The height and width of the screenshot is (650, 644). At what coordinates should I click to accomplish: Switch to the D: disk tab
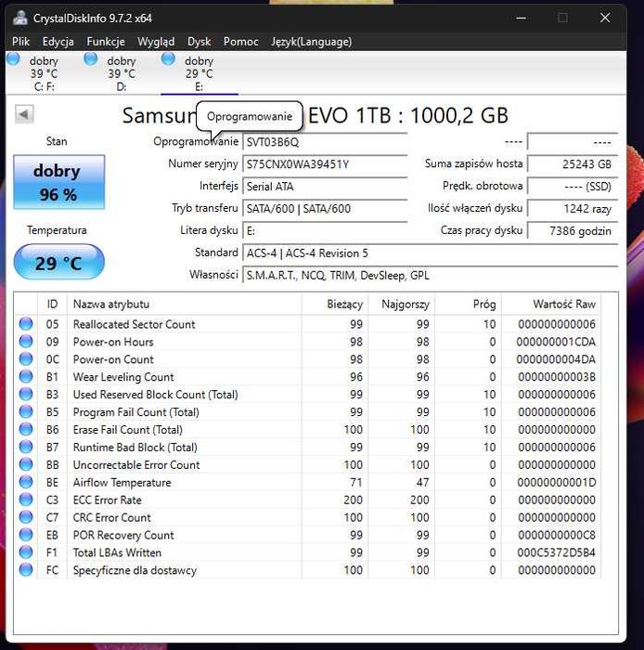(x=121, y=73)
